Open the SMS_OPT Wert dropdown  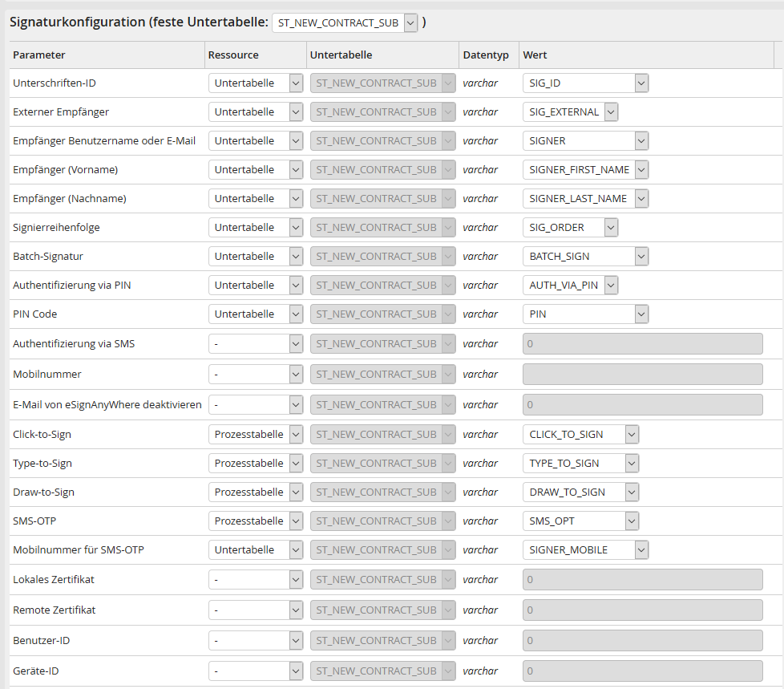click(580, 521)
